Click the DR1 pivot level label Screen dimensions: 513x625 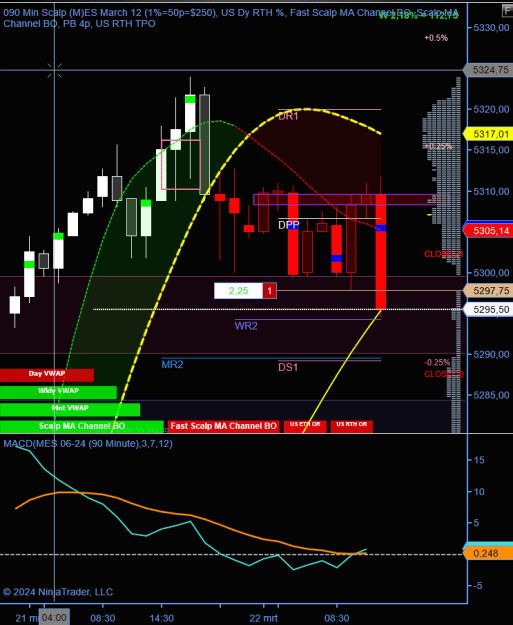tap(288, 116)
